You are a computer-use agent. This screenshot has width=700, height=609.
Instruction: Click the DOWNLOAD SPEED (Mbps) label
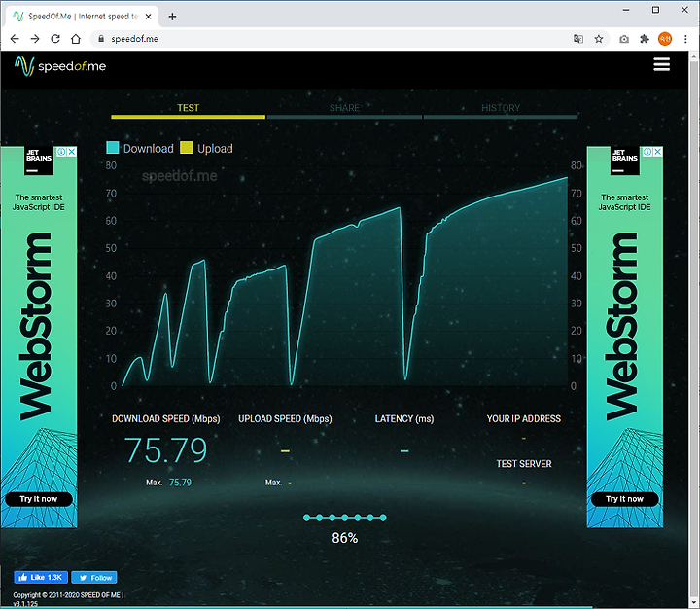tap(166, 419)
